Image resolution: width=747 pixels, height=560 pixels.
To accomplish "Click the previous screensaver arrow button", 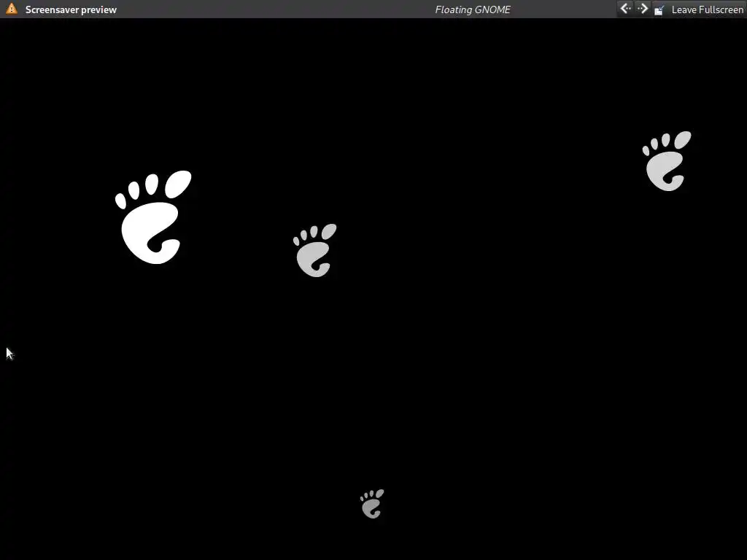I will coord(625,9).
